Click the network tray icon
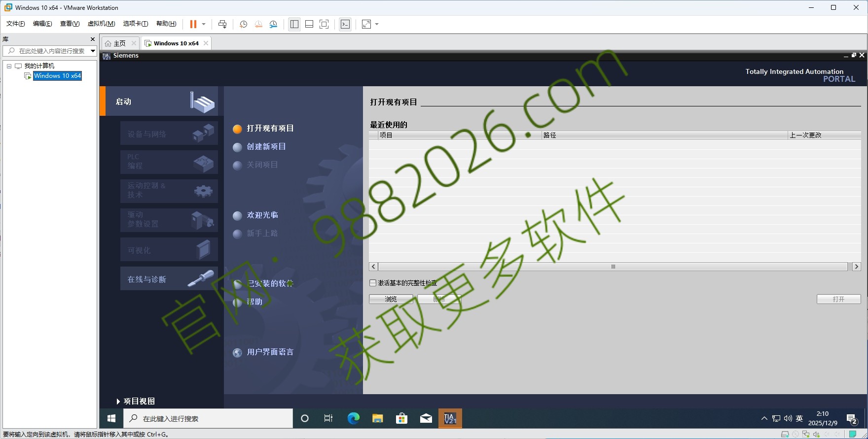The image size is (868, 439). [x=776, y=418]
